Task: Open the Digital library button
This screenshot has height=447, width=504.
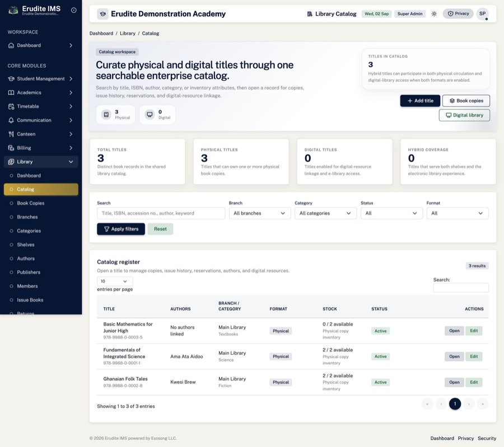Action: click(x=464, y=115)
